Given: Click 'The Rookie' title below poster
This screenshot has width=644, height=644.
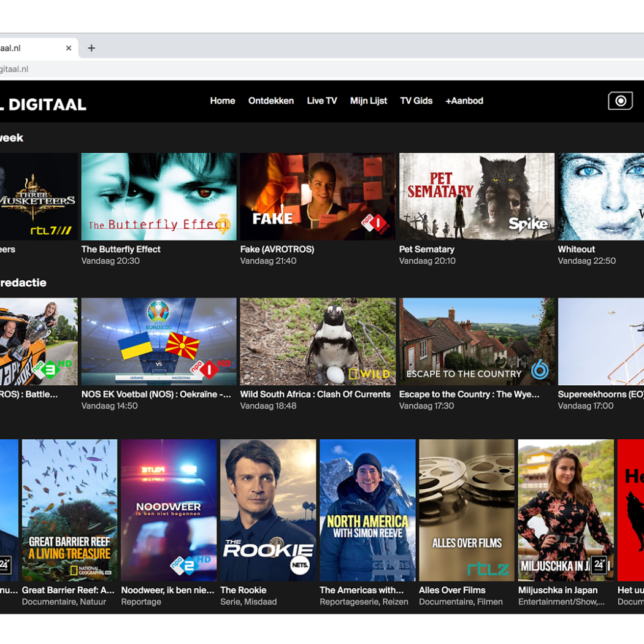Looking at the screenshot, I should point(243,590).
